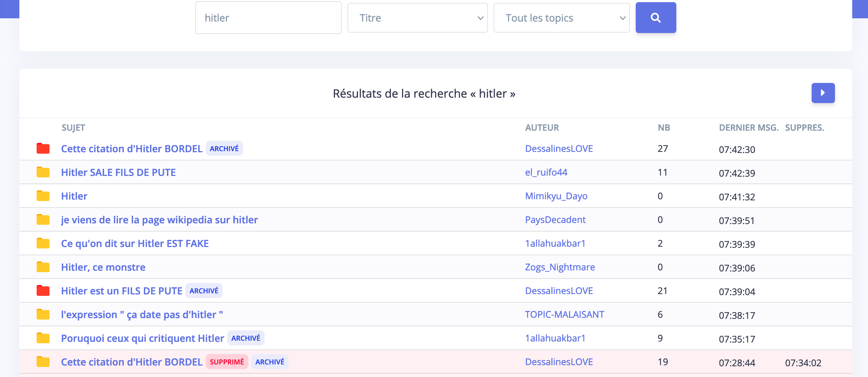The width and height of the screenshot is (868, 377).
Task: View 1allahuakbar1 profile on EST FAKE row
Action: (555, 243)
